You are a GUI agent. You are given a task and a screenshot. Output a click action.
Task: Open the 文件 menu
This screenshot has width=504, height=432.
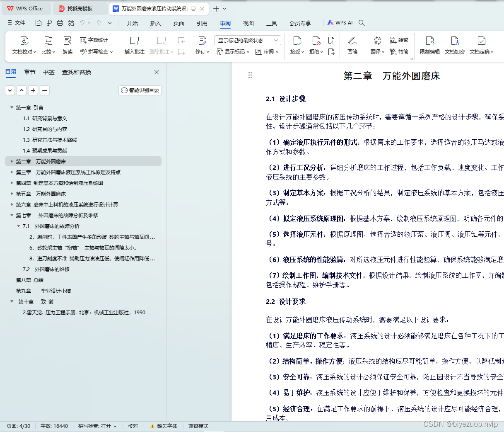(x=17, y=23)
